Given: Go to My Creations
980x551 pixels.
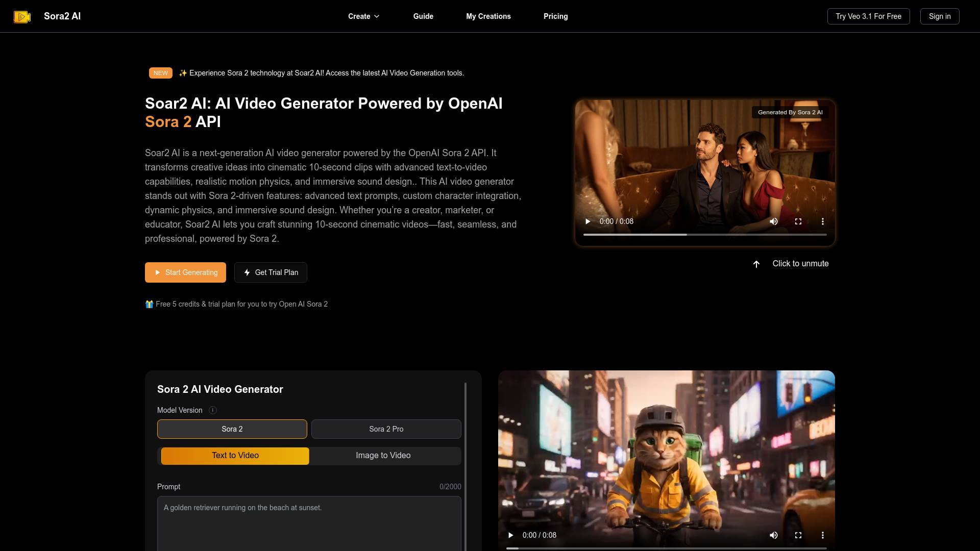Looking at the screenshot, I should (x=488, y=16).
